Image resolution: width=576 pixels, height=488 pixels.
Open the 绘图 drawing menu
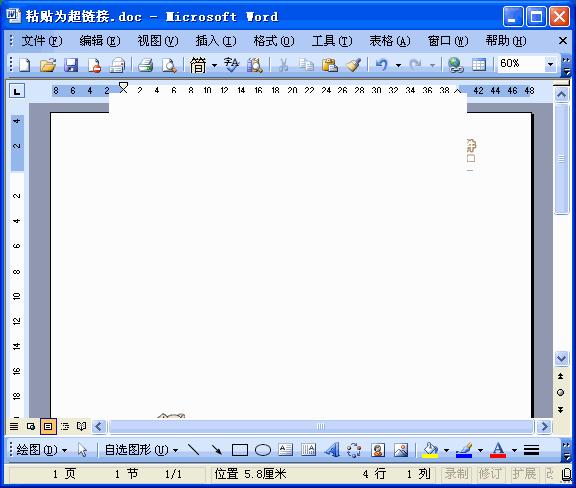click(42, 450)
